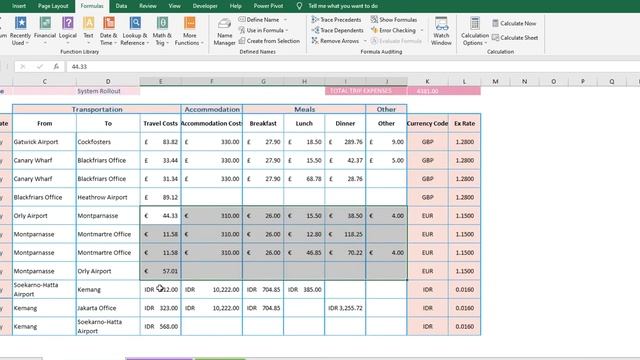The image size is (640, 360).
Task: Open the Name Manager
Action: point(224,31)
